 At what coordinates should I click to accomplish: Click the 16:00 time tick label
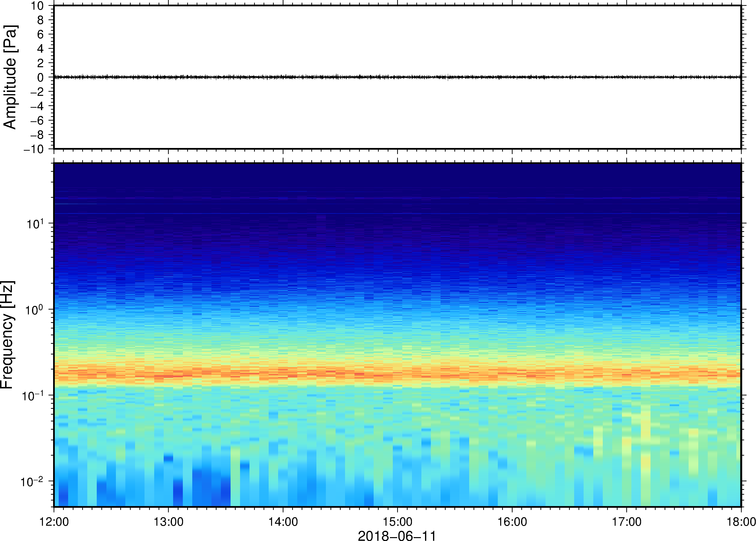click(512, 522)
